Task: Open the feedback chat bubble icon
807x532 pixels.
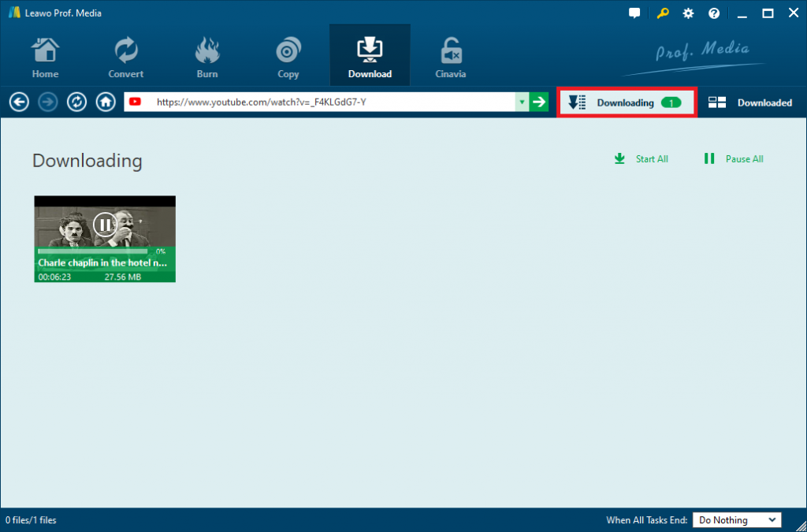Action: [x=634, y=13]
